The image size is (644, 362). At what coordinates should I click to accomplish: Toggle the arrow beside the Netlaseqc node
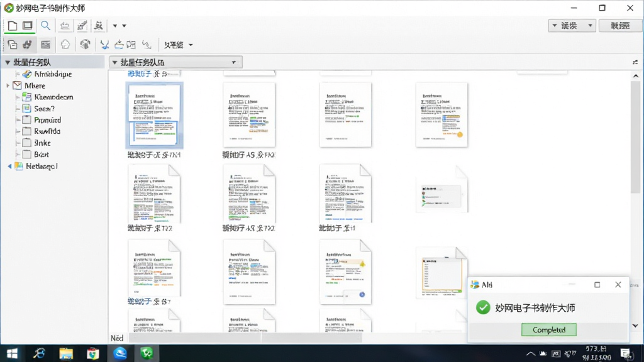9,166
